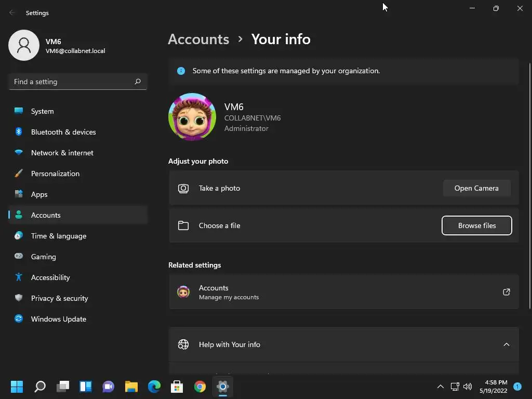Click the search magnifier in Find a setting
This screenshot has width=532, height=399.
click(138, 82)
